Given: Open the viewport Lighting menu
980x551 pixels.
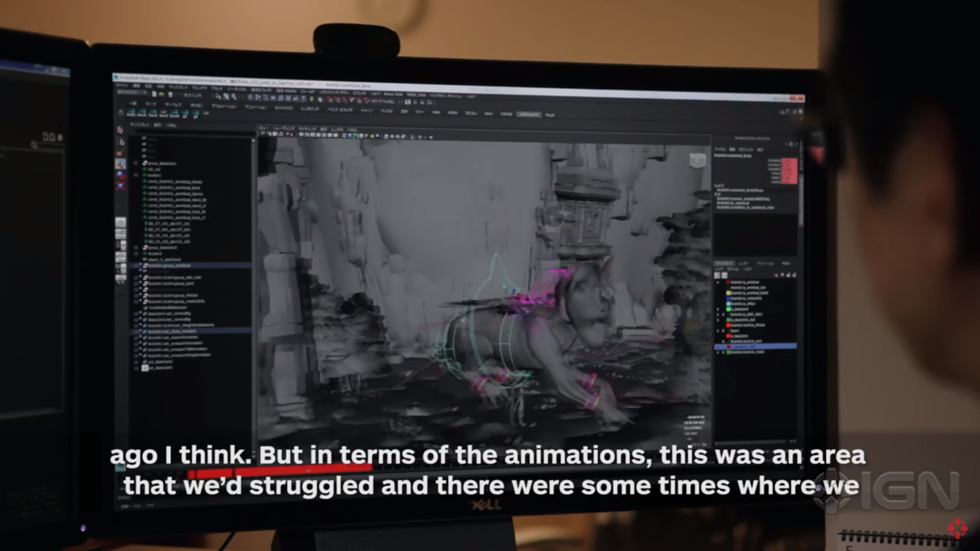Looking at the screenshot, I should [x=307, y=129].
